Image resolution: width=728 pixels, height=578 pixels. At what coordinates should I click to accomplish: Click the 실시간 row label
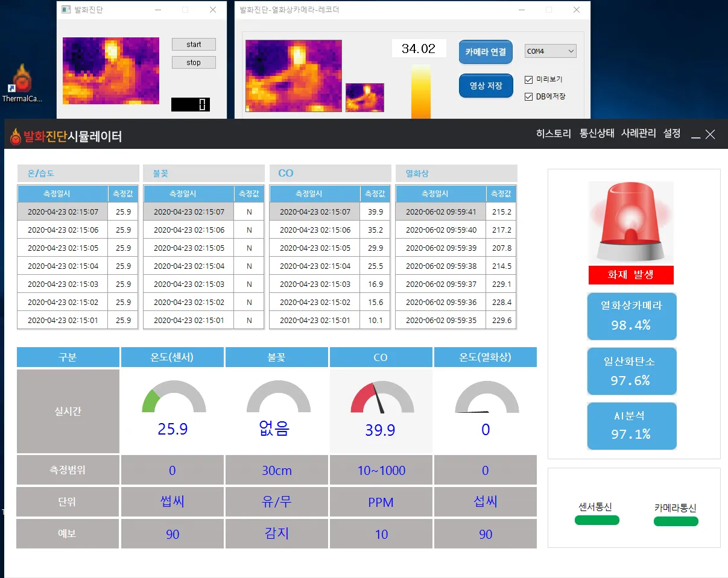(x=68, y=412)
